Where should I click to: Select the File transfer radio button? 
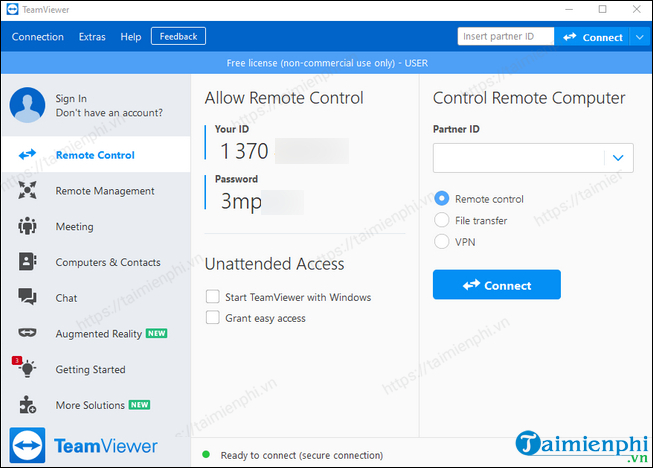click(x=442, y=220)
